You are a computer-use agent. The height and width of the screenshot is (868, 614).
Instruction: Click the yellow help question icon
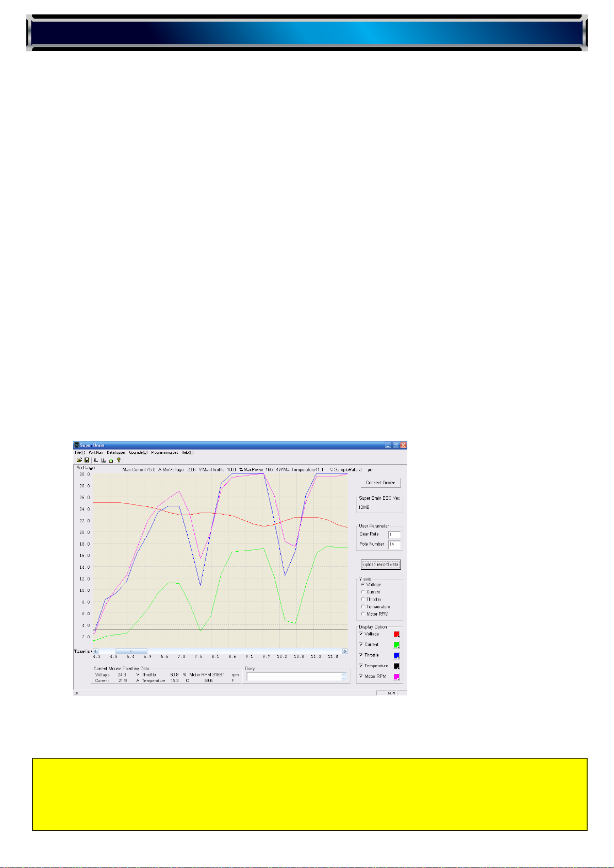pos(119,460)
